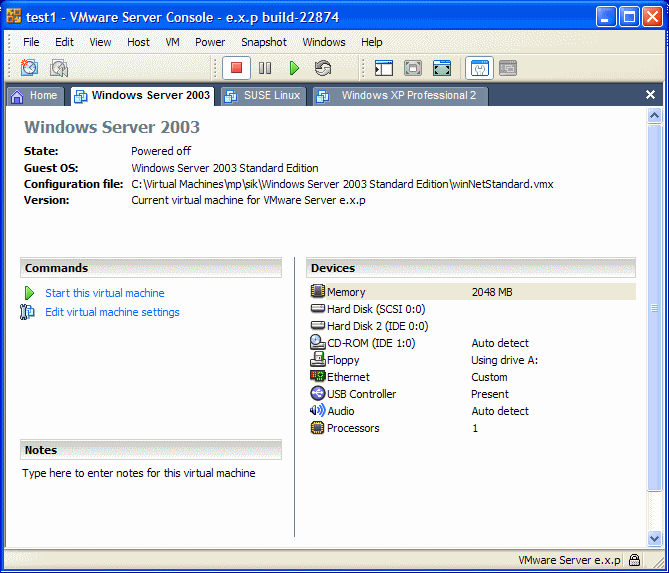
Task: Click the scrollbar up arrow
Action: [654, 115]
